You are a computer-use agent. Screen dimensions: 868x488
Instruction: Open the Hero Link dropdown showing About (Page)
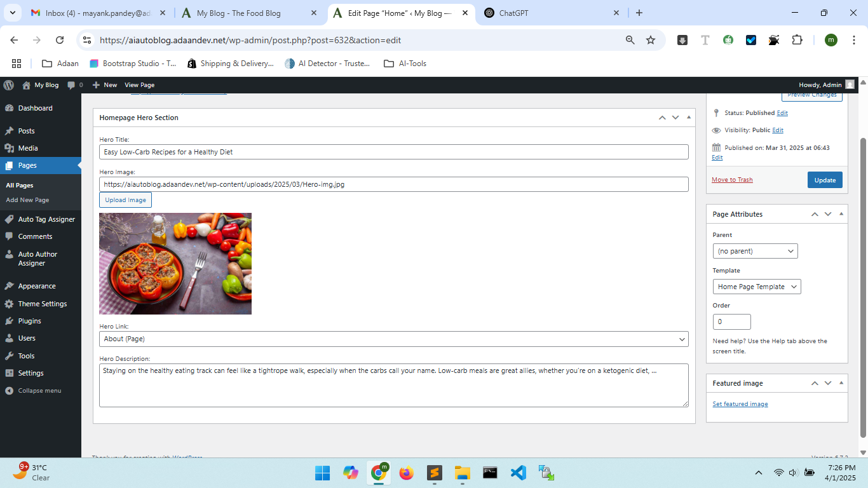click(393, 339)
